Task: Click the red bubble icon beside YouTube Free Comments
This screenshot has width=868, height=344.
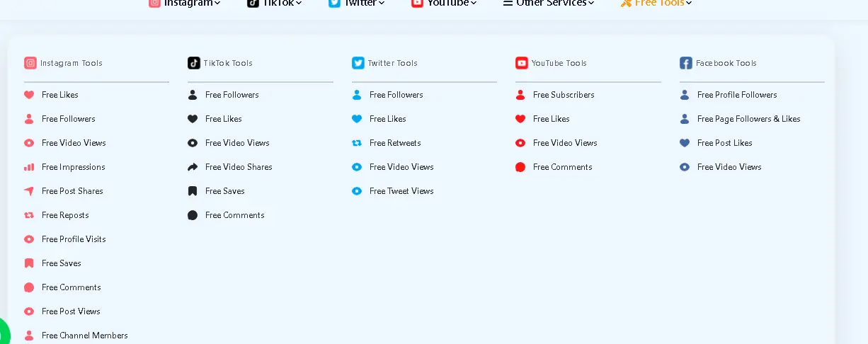Action: (x=520, y=167)
